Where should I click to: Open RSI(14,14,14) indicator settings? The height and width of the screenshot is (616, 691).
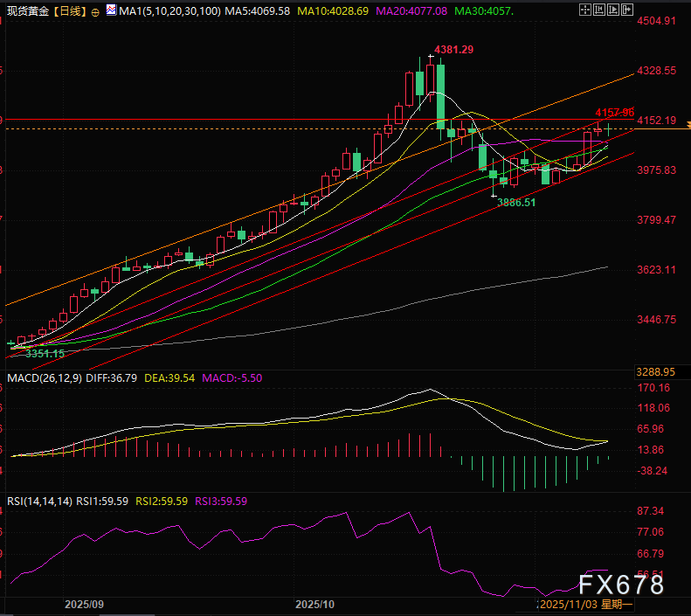pyautogui.click(x=38, y=501)
